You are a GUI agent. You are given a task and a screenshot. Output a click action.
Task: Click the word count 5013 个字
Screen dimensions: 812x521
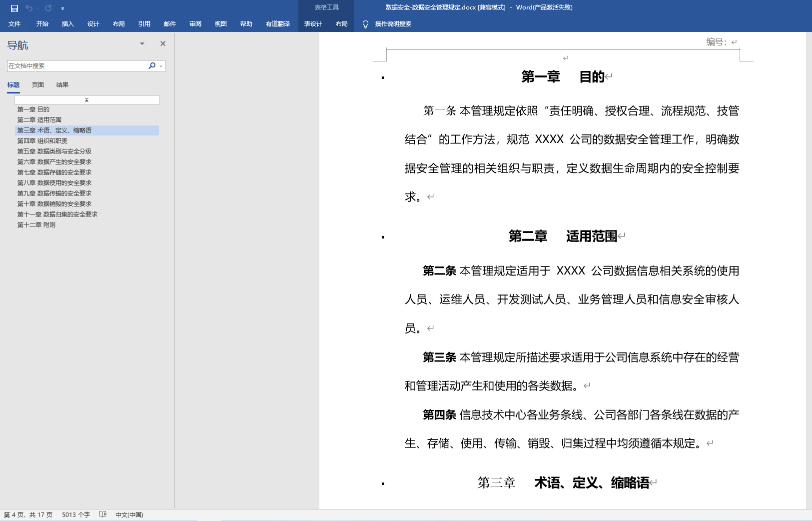coord(76,515)
